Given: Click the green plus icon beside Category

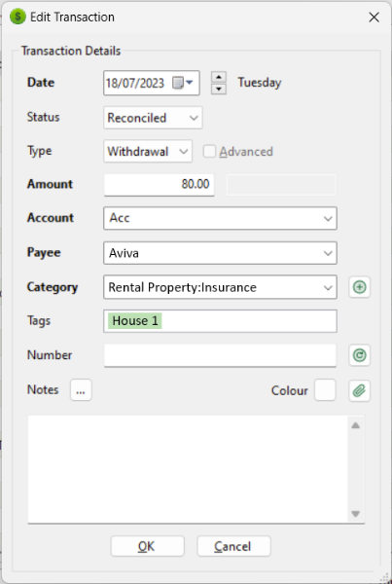Looking at the screenshot, I should tap(359, 287).
